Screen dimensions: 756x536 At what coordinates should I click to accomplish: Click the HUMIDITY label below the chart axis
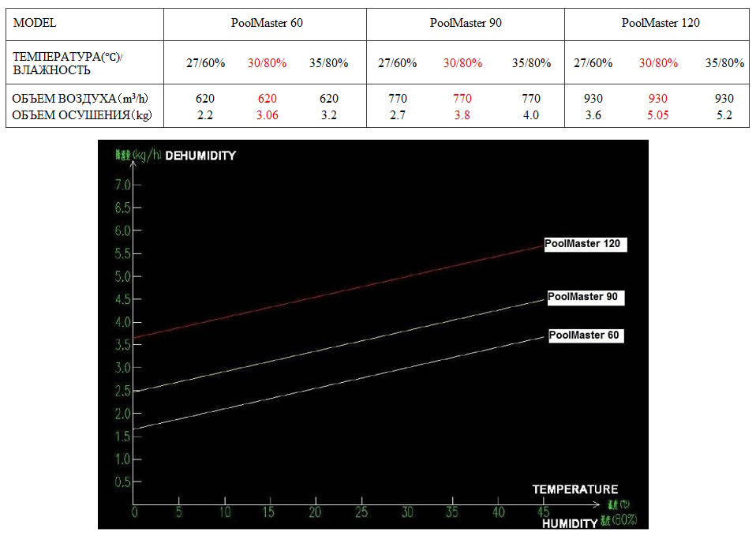point(570,523)
